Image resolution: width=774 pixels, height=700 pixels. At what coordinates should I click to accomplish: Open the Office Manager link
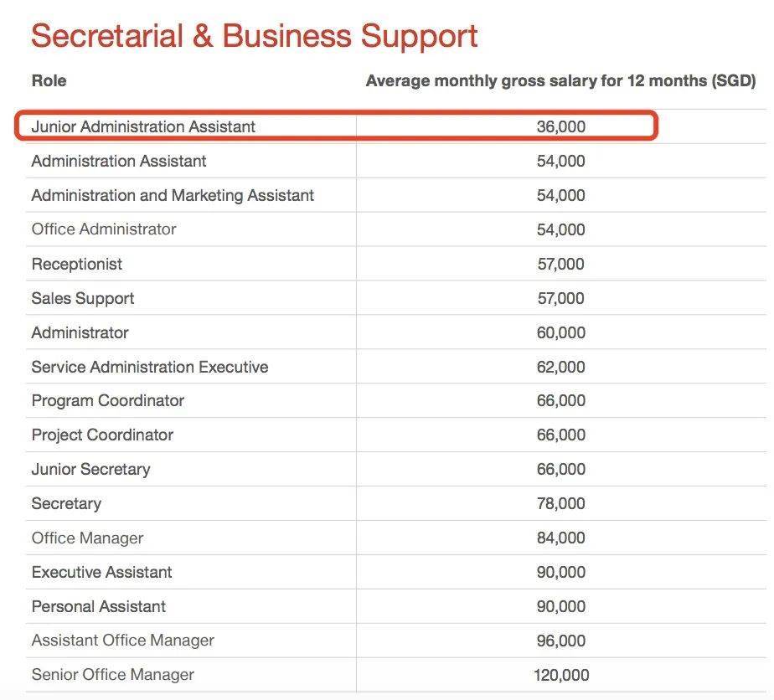(87, 538)
